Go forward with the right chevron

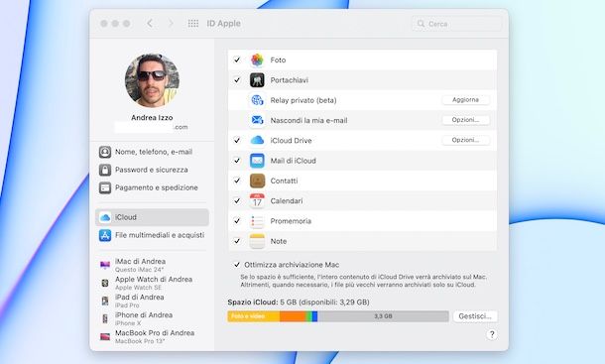pos(171,23)
